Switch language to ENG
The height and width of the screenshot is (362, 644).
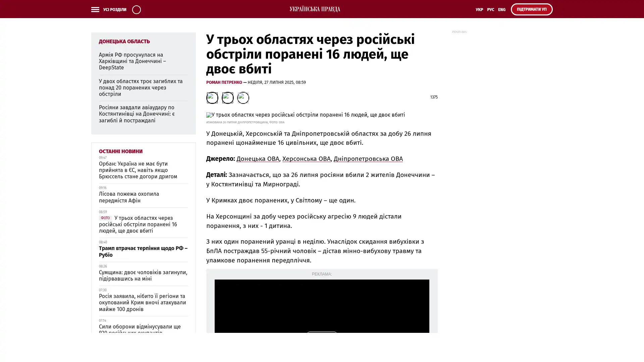tap(501, 10)
